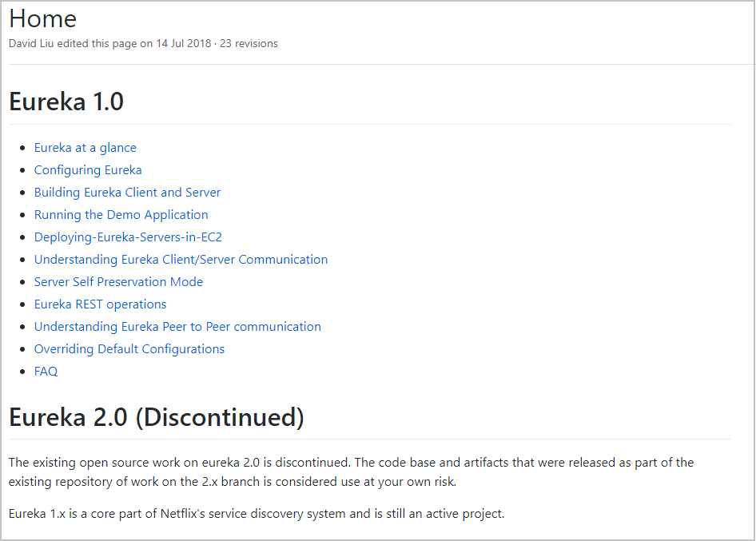Click the Home page title

[43, 19]
